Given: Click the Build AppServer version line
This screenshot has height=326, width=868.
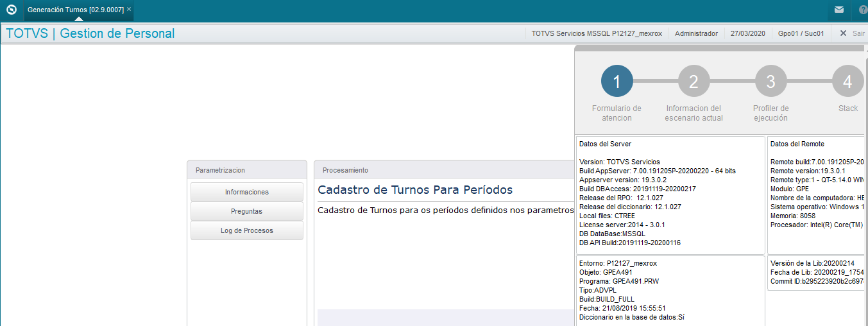Looking at the screenshot, I should click(658, 171).
